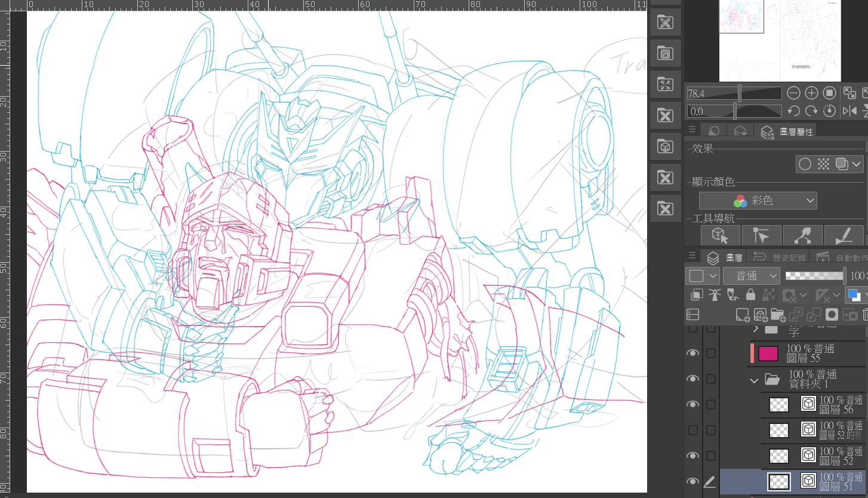Select the tone effect dotted icon

(x=823, y=164)
